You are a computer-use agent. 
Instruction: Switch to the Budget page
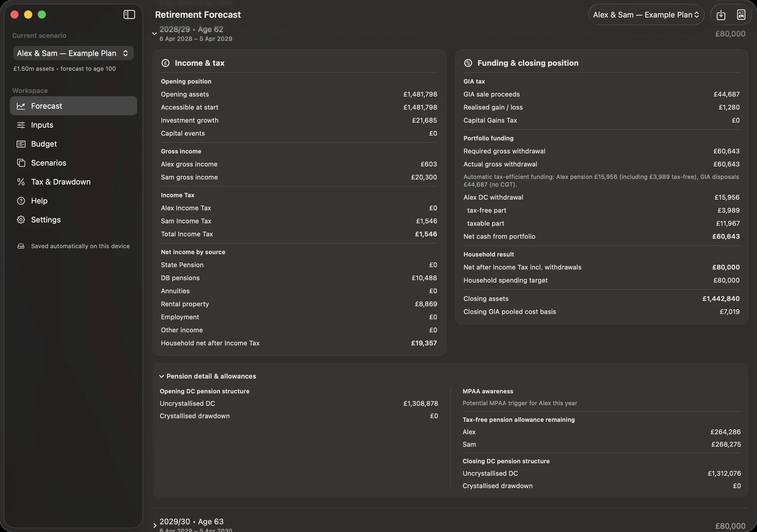pyautogui.click(x=73, y=144)
